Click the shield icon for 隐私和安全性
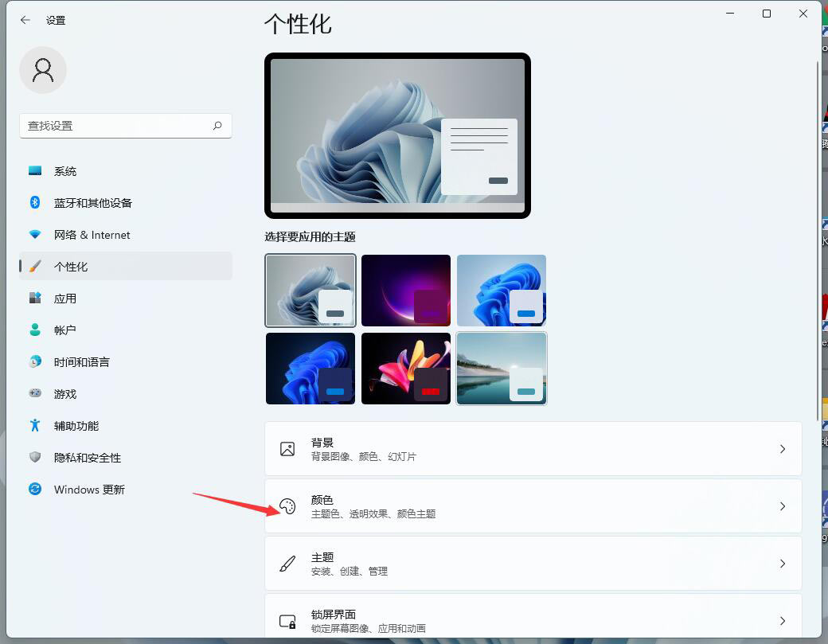The height and width of the screenshot is (644, 828). pyautogui.click(x=33, y=457)
